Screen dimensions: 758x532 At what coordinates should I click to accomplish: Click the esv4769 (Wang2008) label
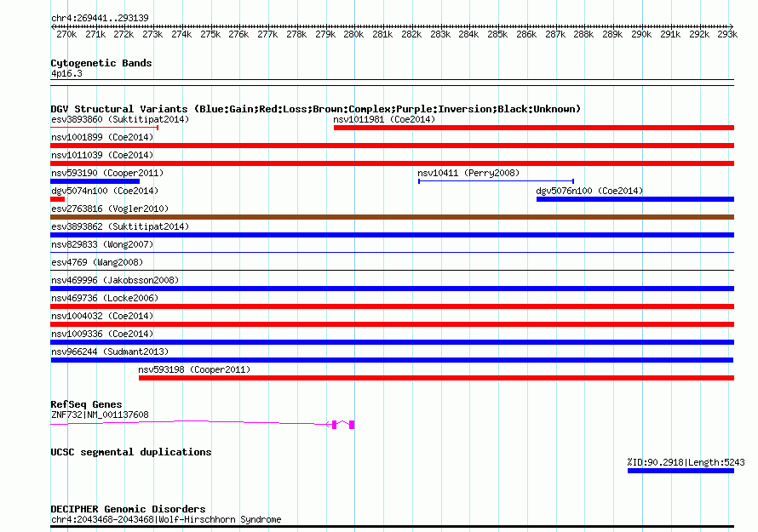[x=97, y=262]
